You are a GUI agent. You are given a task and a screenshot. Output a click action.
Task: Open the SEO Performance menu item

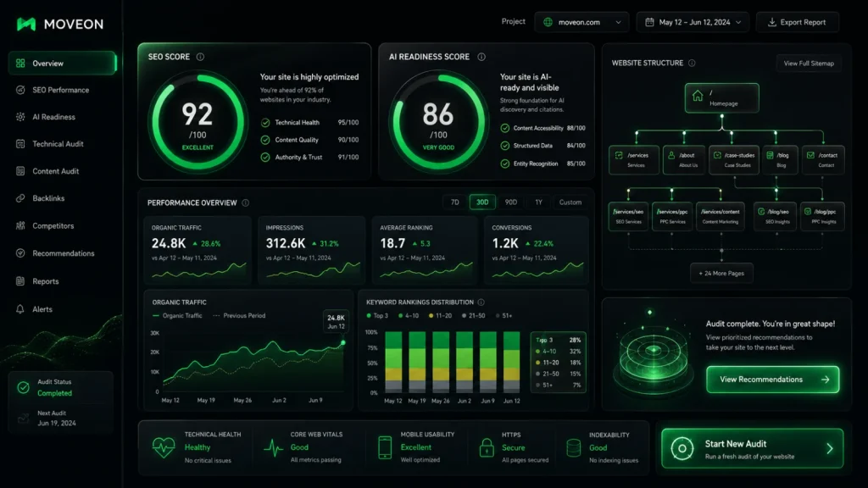click(62, 90)
